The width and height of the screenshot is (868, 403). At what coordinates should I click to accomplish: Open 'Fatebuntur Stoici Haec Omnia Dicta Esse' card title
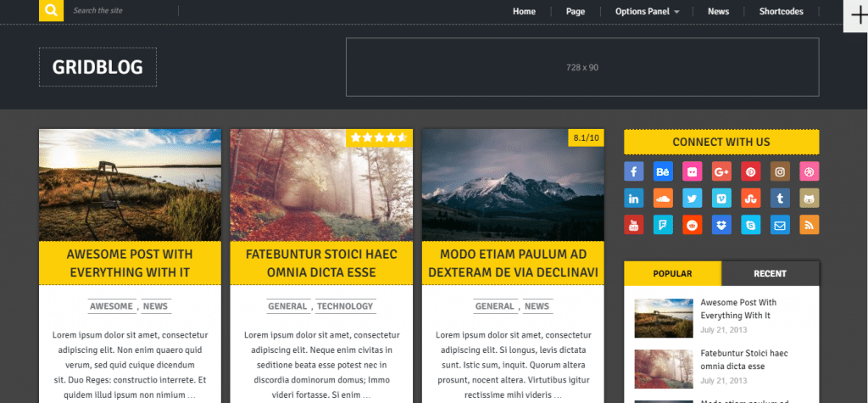point(321,263)
